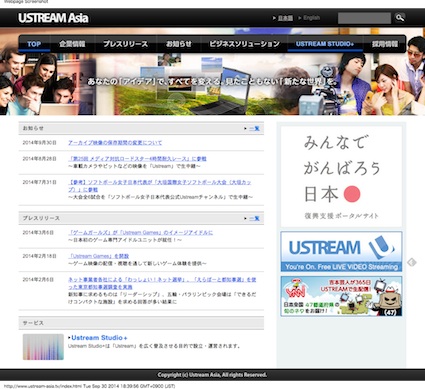Open the Ustream Games を開設 press link
425x389 pixels.
(x=98, y=256)
